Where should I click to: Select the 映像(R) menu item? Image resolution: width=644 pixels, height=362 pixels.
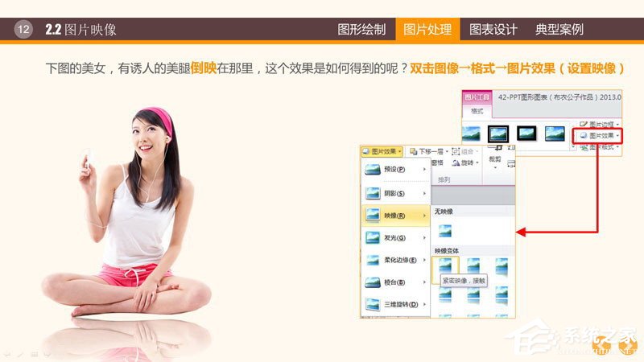(395, 216)
